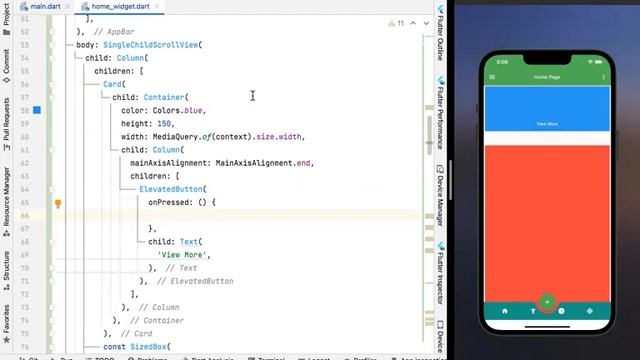
Task: Click the Colors.blue value on line 58
Action: (x=178, y=111)
